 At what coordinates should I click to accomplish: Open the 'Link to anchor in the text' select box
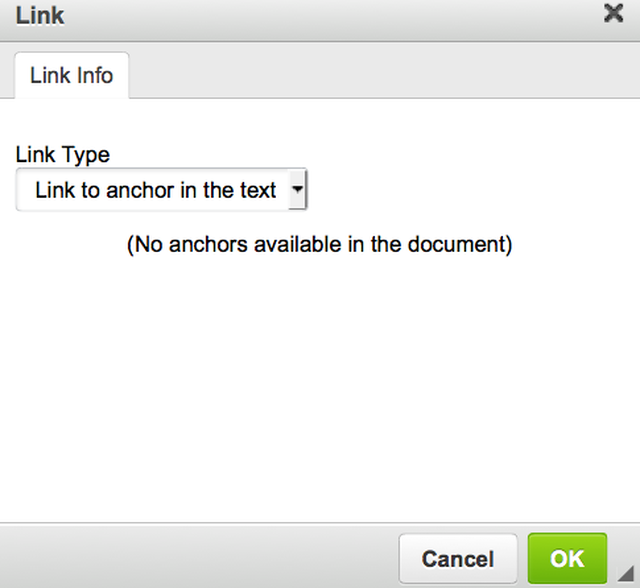[155, 190]
